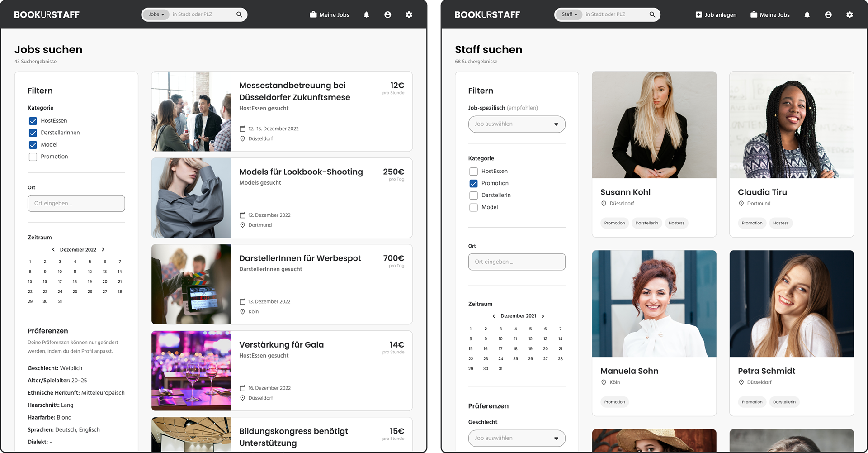The width and height of the screenshot is (868, 453).
Task: Click Darstellerin tag on Petra Schmidt card
Action: tap(784, 402)
